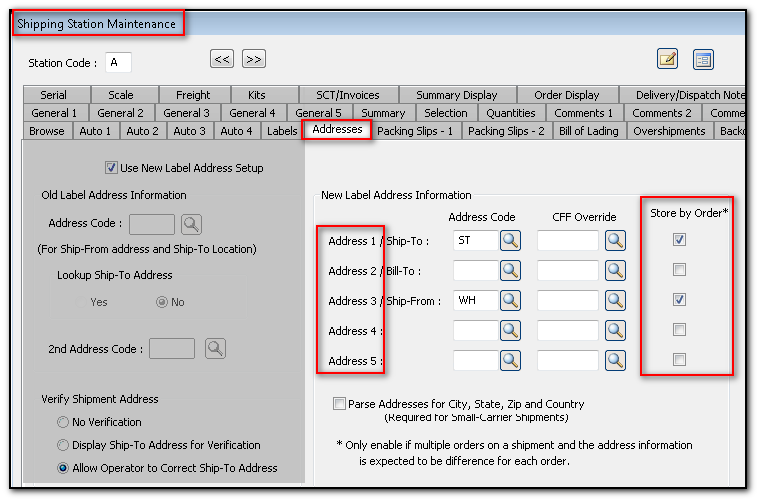Open the Bill of Lading tab
The width and height of the screenshot is (757, 499).
[x=588, y=131]
